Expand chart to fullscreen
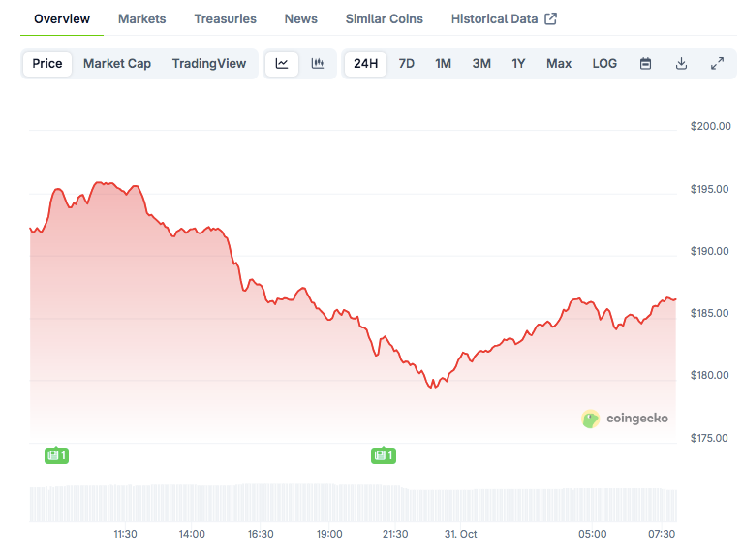Viewport: 742px width, 560px height. pos(717,64)
